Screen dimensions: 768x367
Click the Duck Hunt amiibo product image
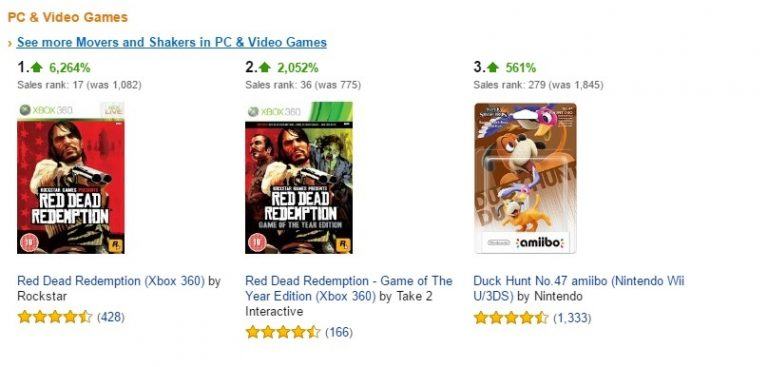pos(526,178)
